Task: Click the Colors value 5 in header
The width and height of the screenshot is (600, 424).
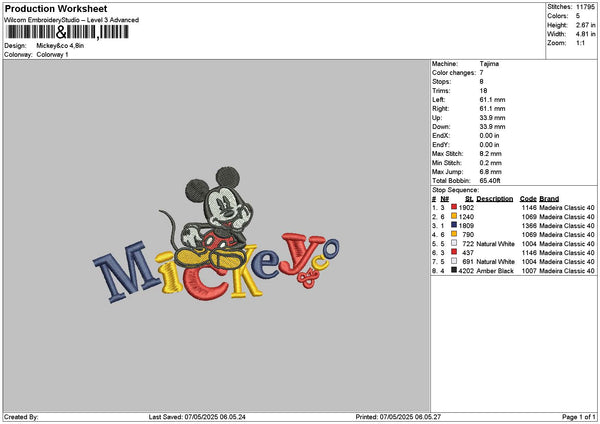Action: pos(578,16)
